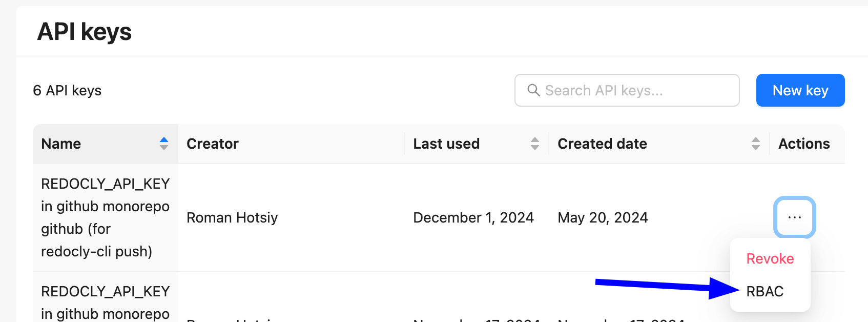The width and height of the screenshot is (868, 322).
Task: Toggle the Name column sort arrows
Action: tap(164, 144)
